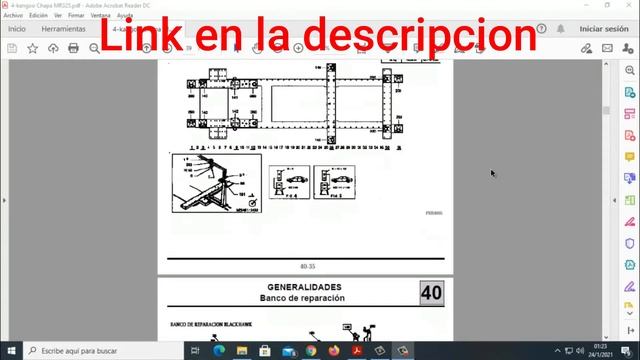Viewport: 640px width, 360px height.
Task: Go to previous page with up arrow
Action: coord(147,48)
